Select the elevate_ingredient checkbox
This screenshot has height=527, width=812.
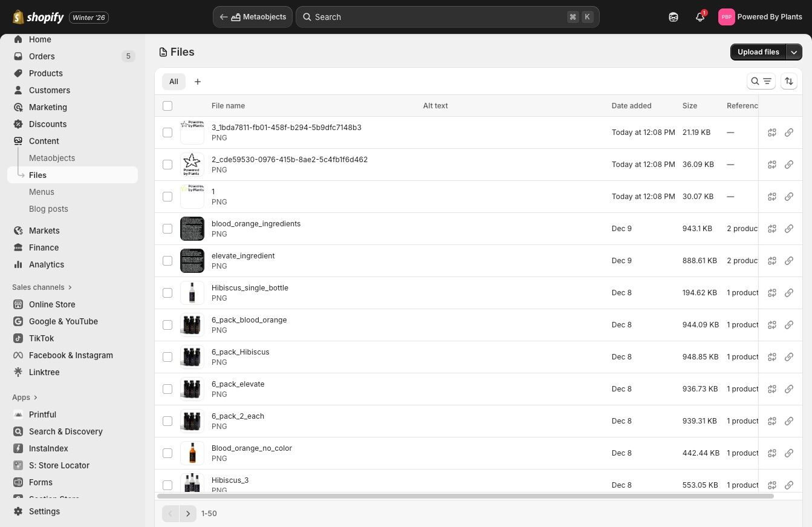pos(167,261)
